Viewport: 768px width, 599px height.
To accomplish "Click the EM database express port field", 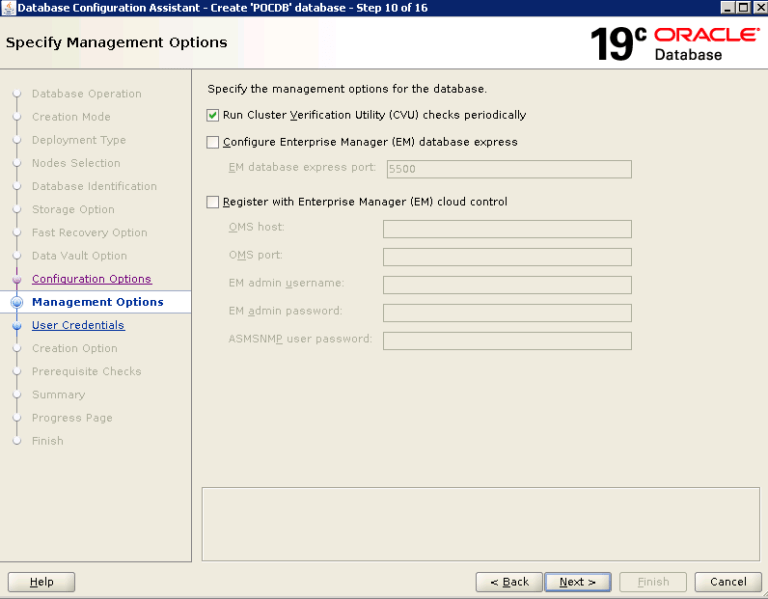I will pos(507,169).
